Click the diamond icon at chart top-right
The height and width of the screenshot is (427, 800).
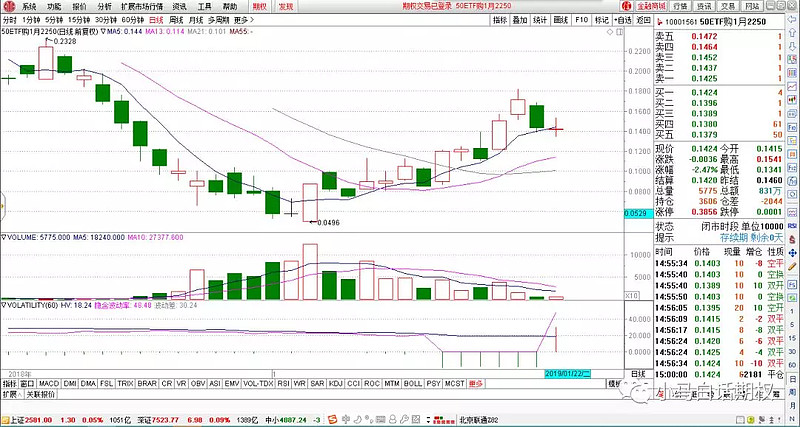pyautogui.click(x=610, y=32)
